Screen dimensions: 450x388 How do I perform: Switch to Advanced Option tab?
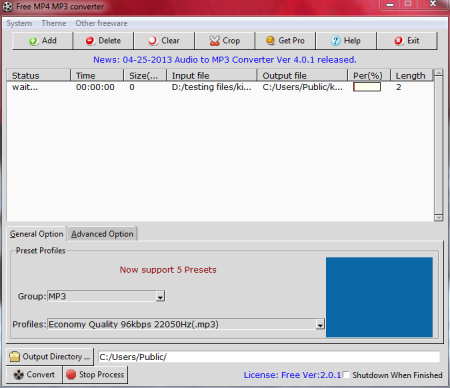102,234
